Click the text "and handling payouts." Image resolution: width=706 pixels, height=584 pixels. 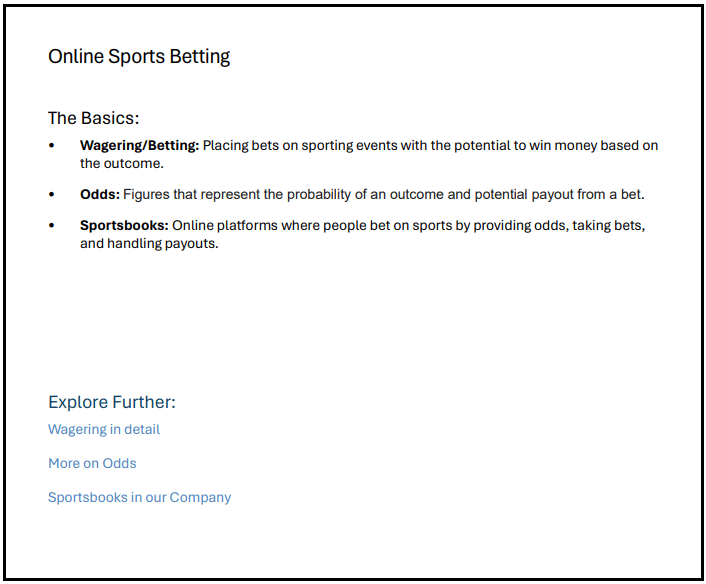click(149, 243)
